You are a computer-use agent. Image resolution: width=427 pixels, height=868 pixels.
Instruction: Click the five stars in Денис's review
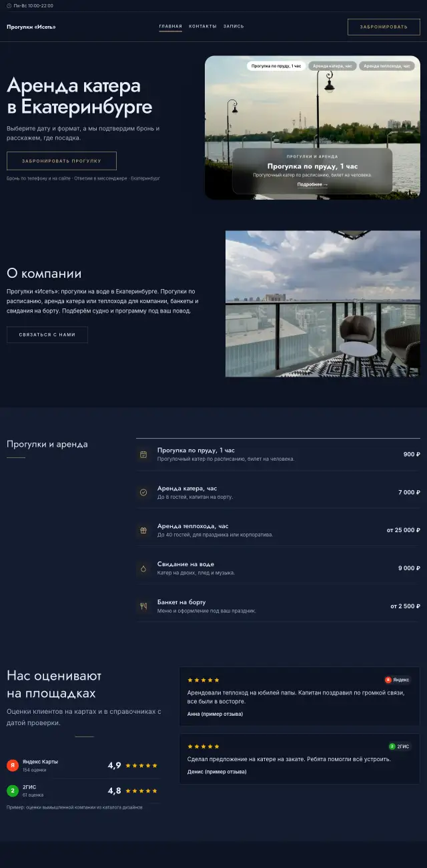(203, 746)
